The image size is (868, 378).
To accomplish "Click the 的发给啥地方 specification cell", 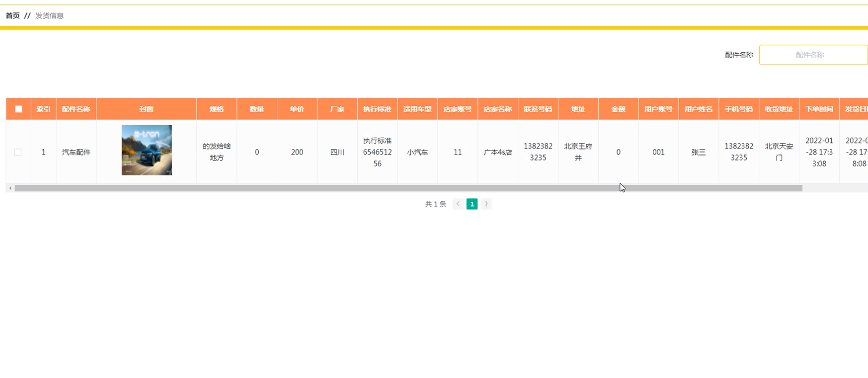I will pos(217,152).
